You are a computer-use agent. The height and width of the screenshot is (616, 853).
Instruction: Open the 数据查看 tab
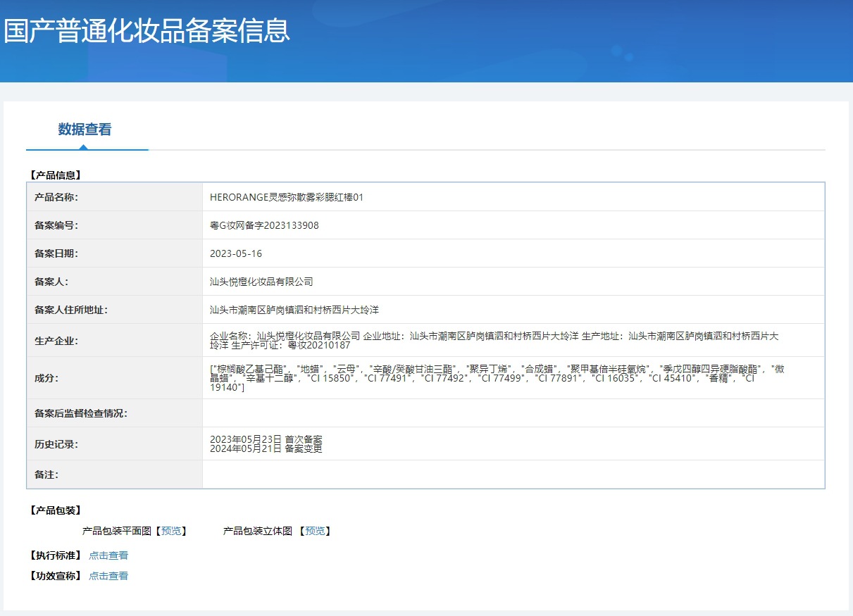[x=85, y=130]
